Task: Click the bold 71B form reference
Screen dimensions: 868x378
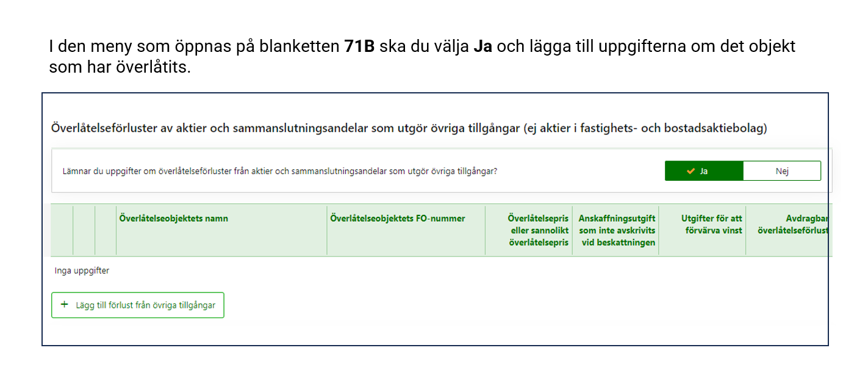Action: click(359, 47)
